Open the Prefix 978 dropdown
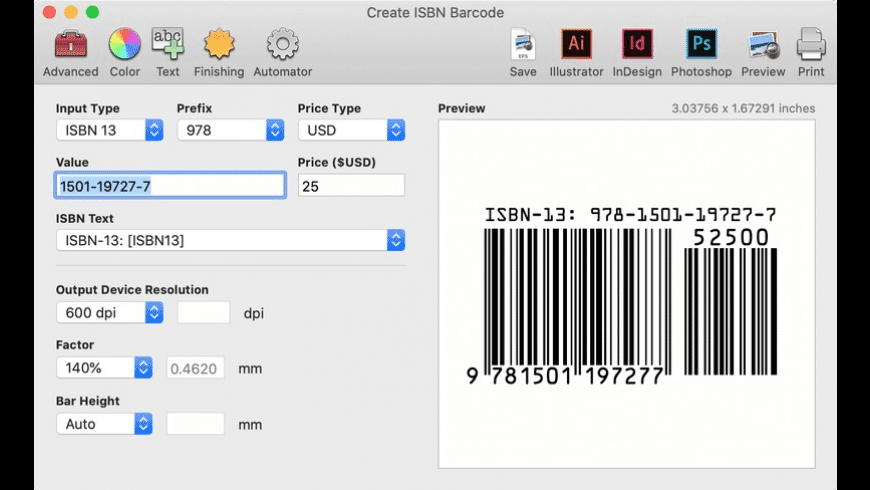 [231, 130]
